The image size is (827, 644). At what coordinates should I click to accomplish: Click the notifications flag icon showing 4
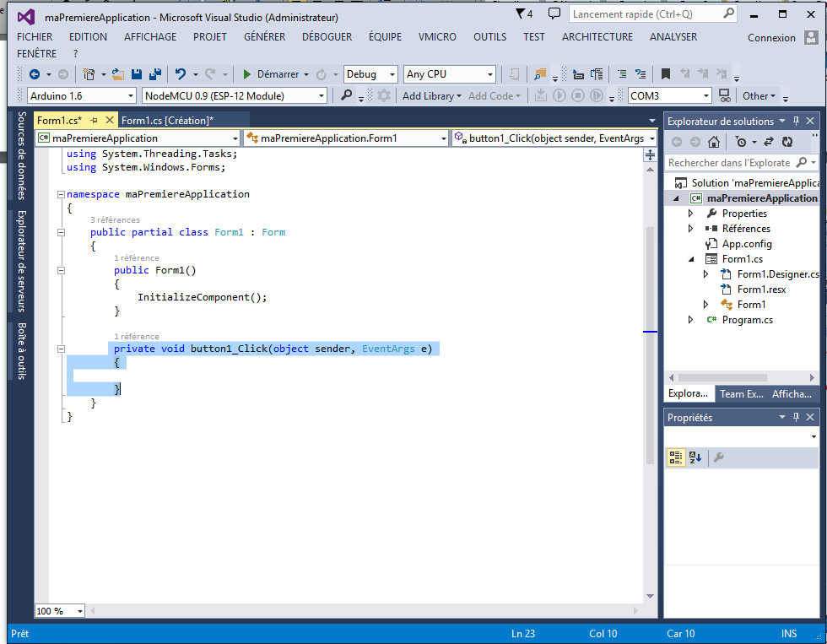click(524, 14)
